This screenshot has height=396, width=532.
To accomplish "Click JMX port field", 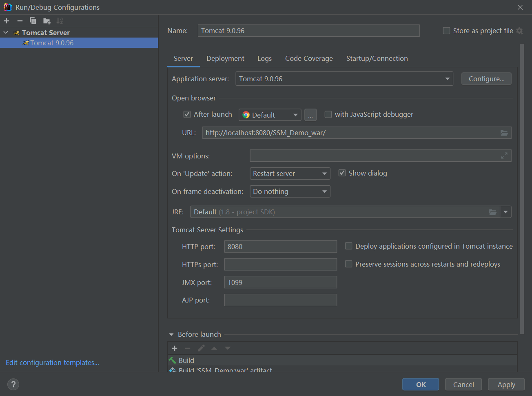I will tap(281, 283).
